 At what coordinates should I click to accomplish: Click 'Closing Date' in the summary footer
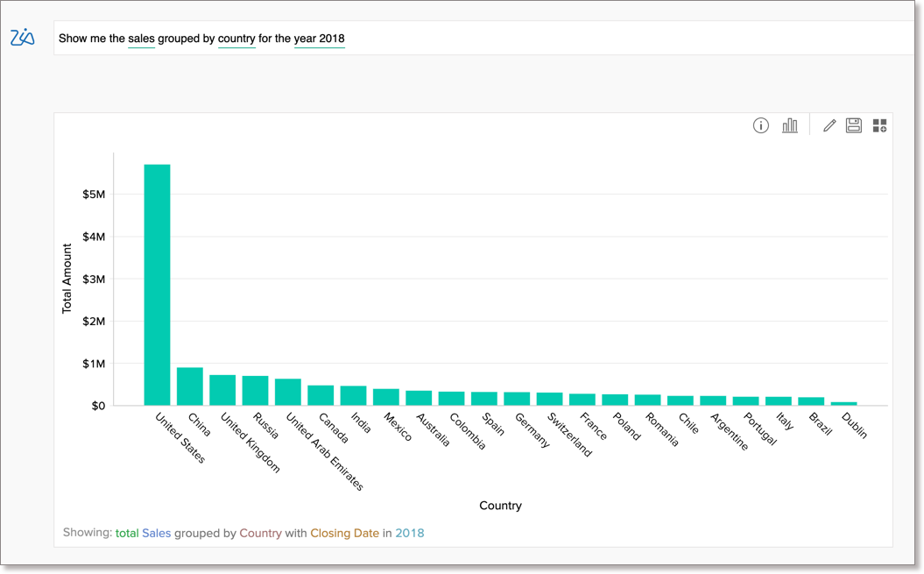pos(344,533)
